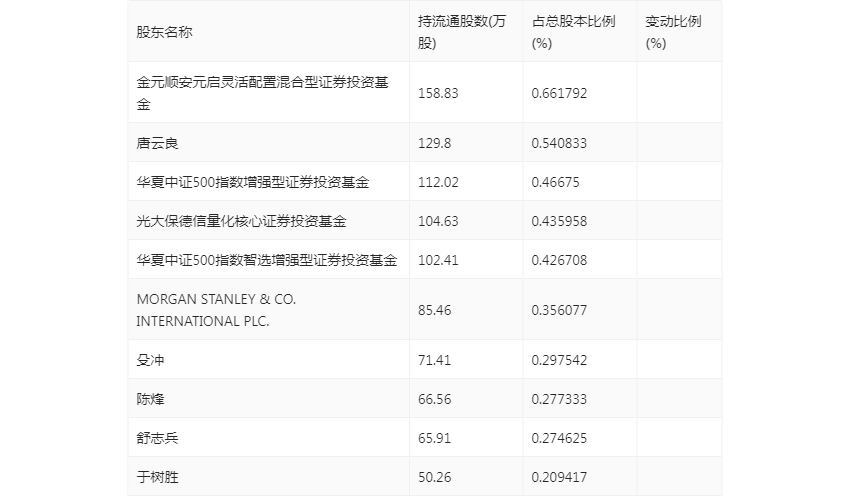Select ratio value 0.435958
Image resolution: width=850 pixels, height=496 pixels.
(x=559, y=221)
